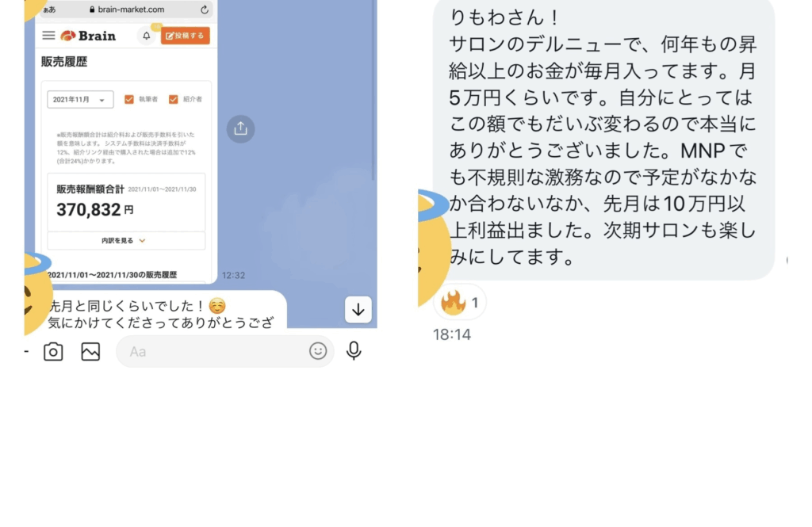Click the share icon beside the screenshot
Screen dimensions: 812x527
[240, 129]
